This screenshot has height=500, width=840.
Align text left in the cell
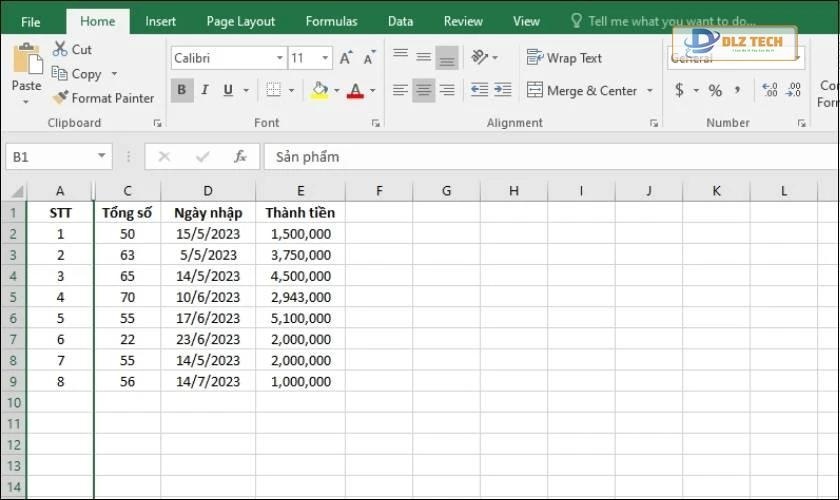[400, 90]
